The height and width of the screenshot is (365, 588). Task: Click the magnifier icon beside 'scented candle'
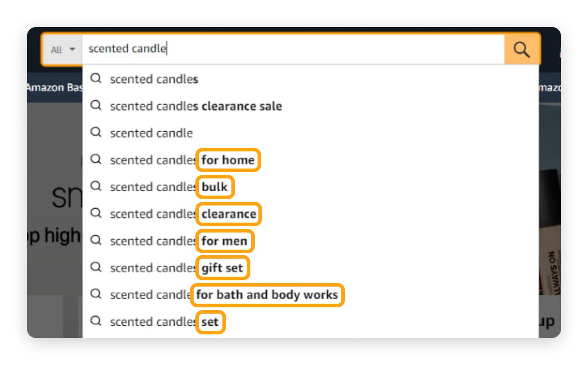click(x=96, y=132)
